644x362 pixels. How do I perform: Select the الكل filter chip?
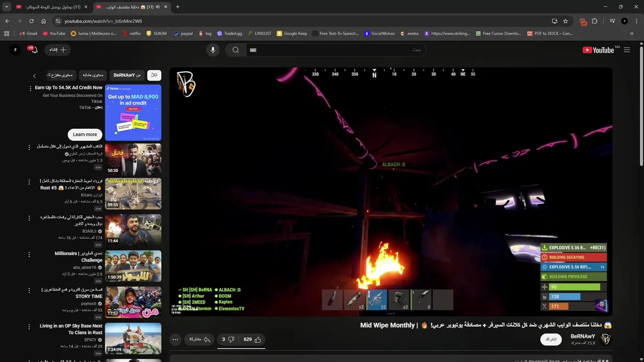154,75
